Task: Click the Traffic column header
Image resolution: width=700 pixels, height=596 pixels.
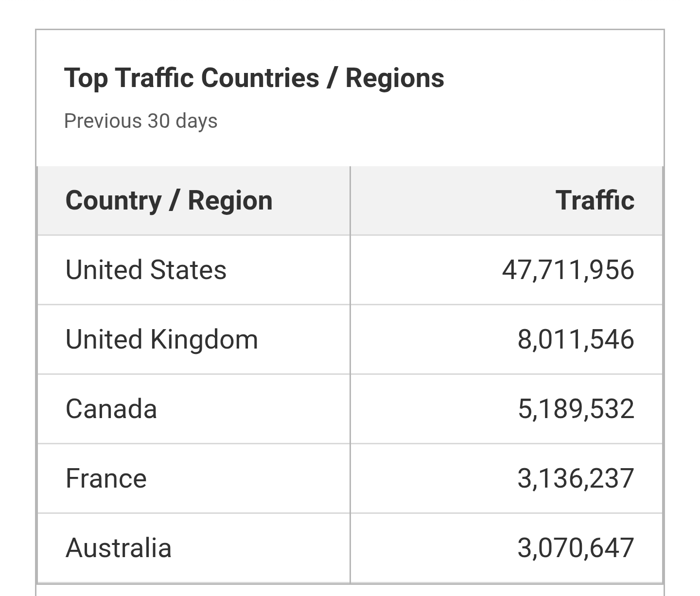Action: [x=595, y=200]
